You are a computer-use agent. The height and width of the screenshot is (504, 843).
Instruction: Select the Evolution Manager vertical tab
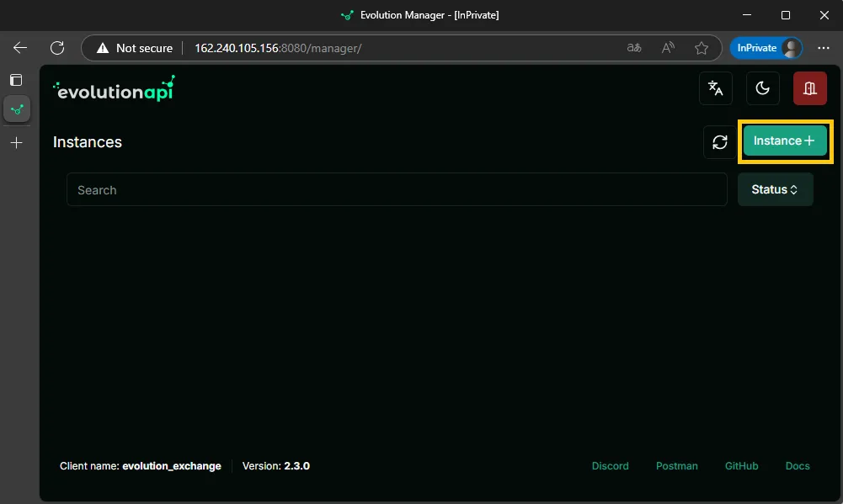(x=17, y=109)
